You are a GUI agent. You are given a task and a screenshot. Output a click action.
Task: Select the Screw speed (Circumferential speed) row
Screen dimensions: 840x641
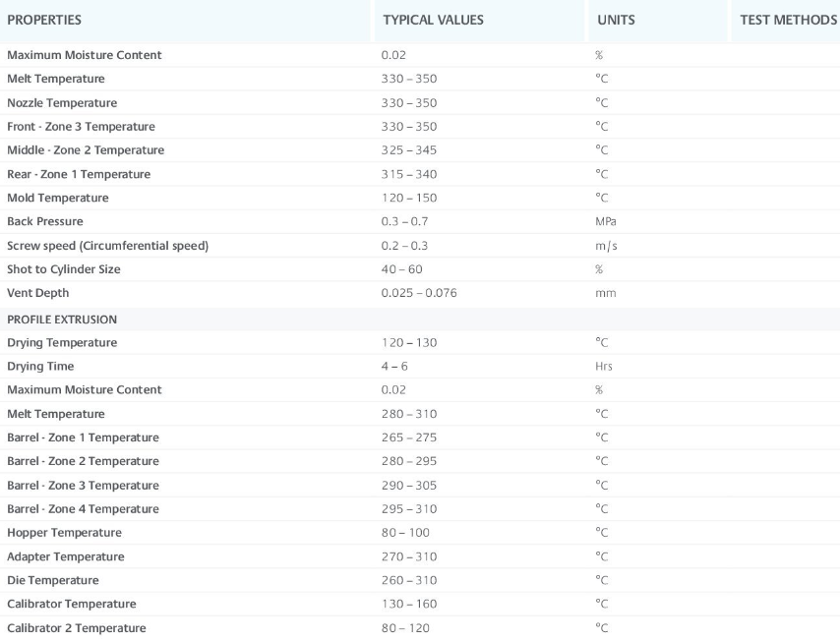point(420,245)
